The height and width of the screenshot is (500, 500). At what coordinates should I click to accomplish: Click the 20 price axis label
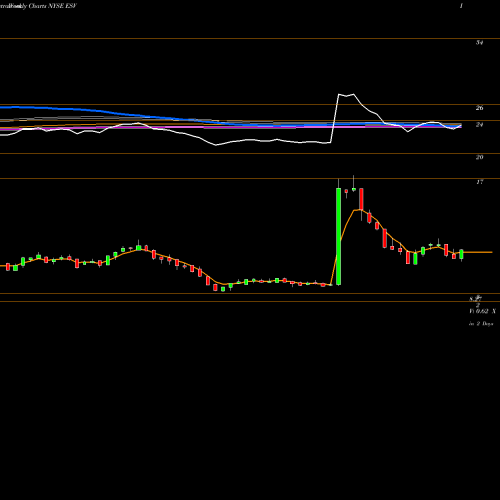tap(479, 157)
